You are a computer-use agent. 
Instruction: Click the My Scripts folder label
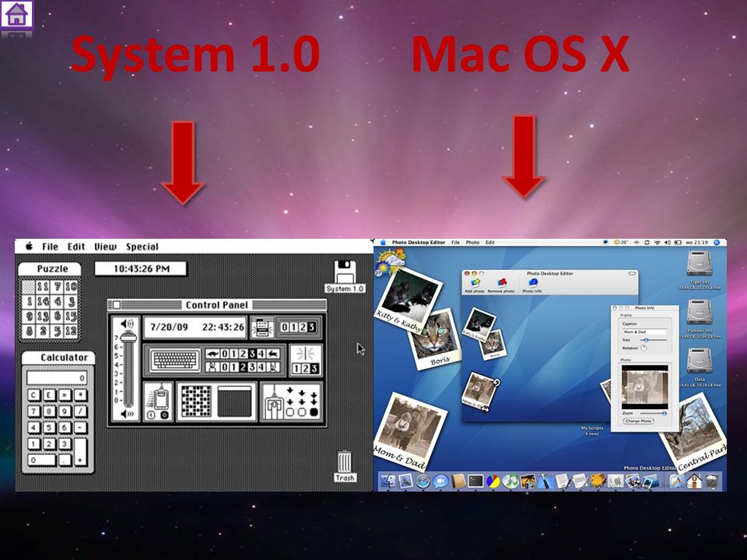tap(591, 428)
